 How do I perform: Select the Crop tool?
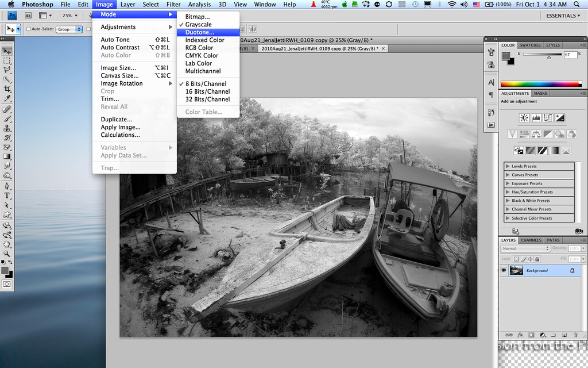tap(7, 89)
